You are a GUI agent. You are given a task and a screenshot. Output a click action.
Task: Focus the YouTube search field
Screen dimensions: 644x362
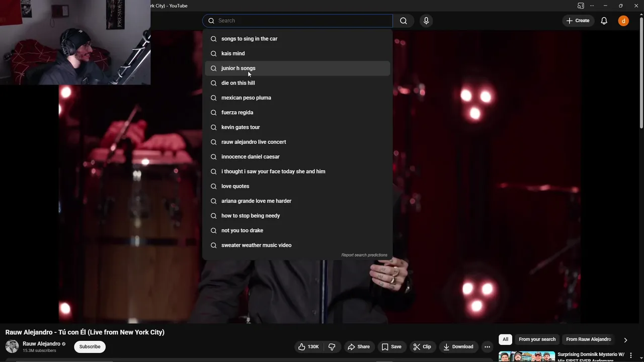(297, 21)
